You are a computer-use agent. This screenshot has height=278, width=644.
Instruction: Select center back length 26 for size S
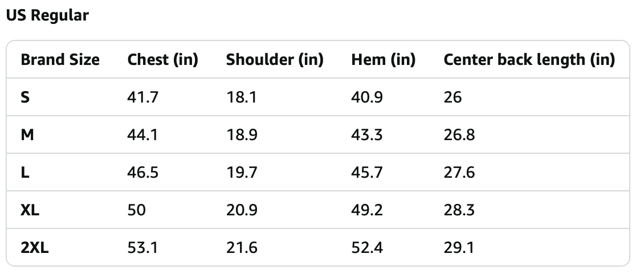pos(453,97)
